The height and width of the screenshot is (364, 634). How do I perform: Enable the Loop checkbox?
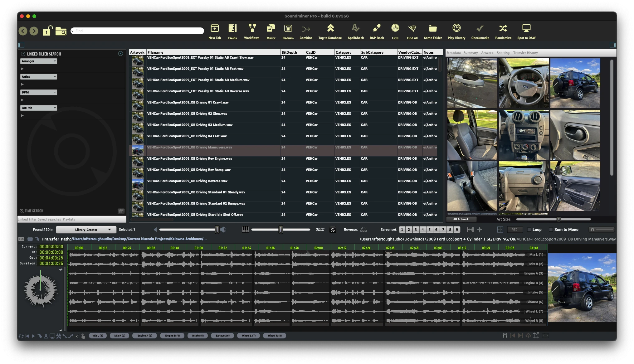tap(529, 230)
